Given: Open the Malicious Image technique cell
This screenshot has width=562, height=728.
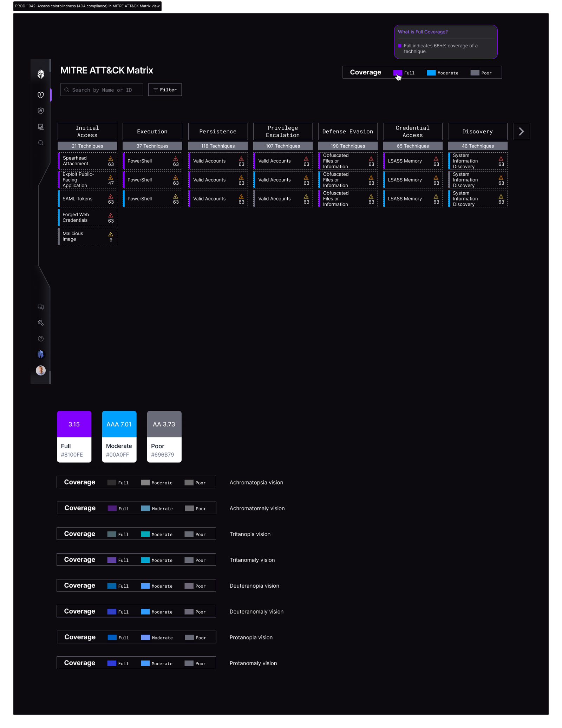Looking at the screenshot, I should [x=87, y=236].
